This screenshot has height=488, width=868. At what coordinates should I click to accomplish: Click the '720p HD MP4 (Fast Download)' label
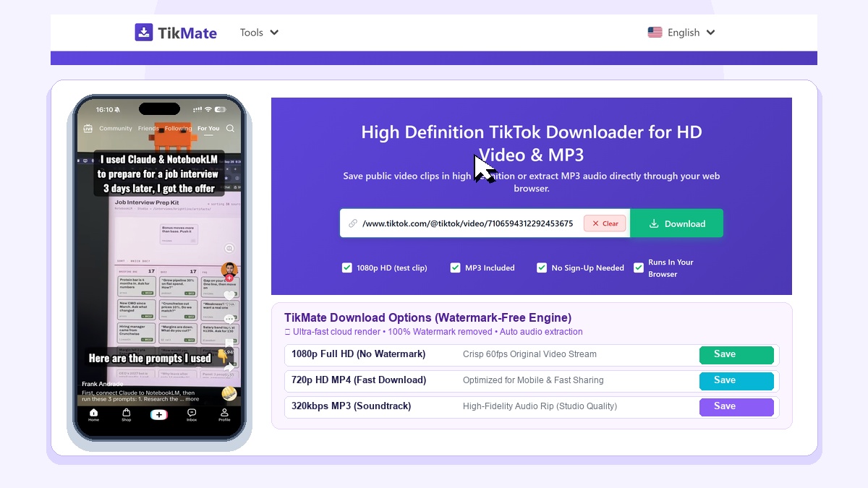[359, 380]
